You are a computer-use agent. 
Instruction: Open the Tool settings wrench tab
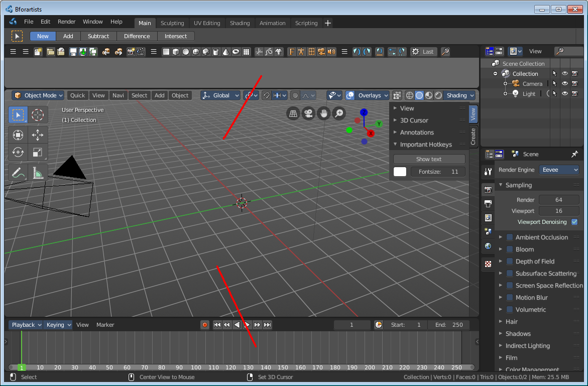tap(488, 172)
